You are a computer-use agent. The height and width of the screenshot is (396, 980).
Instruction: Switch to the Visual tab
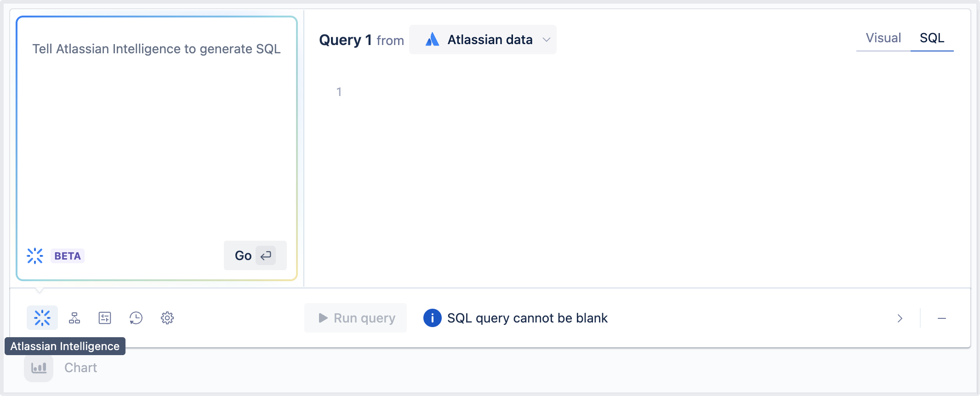coord(883,38)
